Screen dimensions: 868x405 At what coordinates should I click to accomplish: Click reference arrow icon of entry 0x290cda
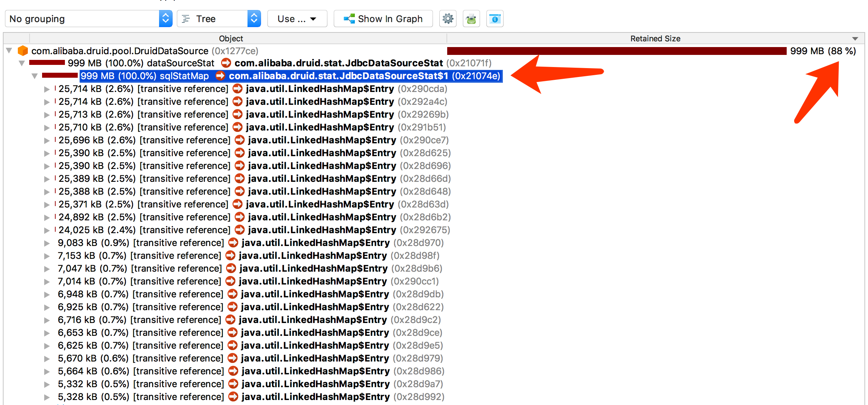pyautogui.click(x=238, y=89)
